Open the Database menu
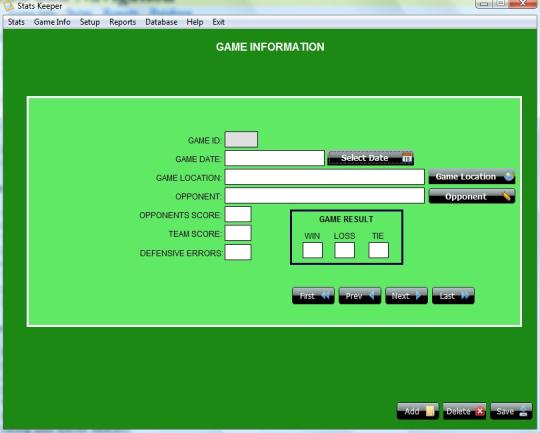 tap(161, 22)
